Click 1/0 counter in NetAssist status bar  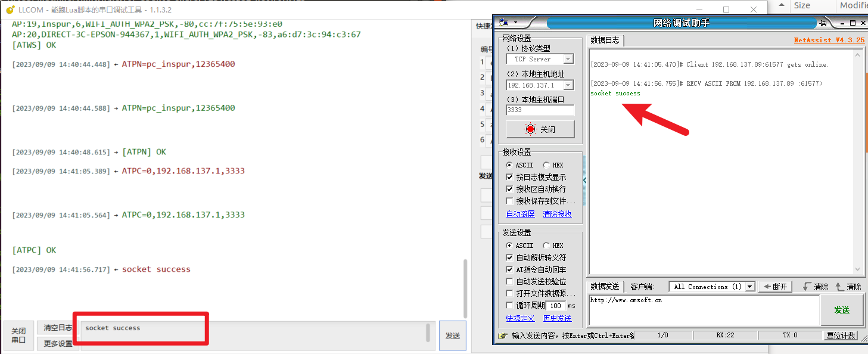pos(662,336)
